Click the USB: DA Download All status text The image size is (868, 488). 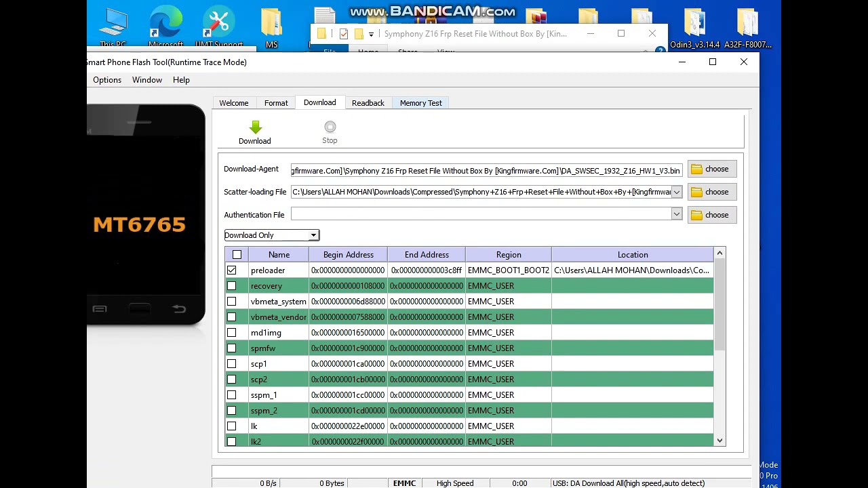[x=629, y=483]
